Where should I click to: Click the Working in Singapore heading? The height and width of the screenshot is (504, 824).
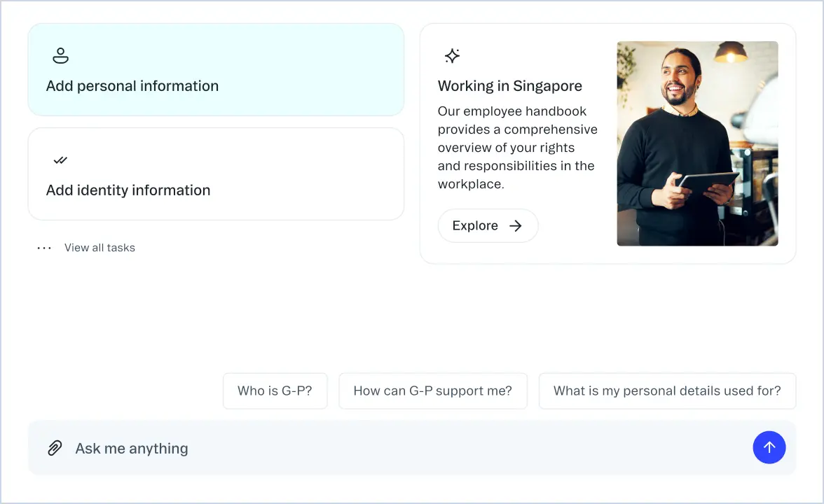(510, 85)
